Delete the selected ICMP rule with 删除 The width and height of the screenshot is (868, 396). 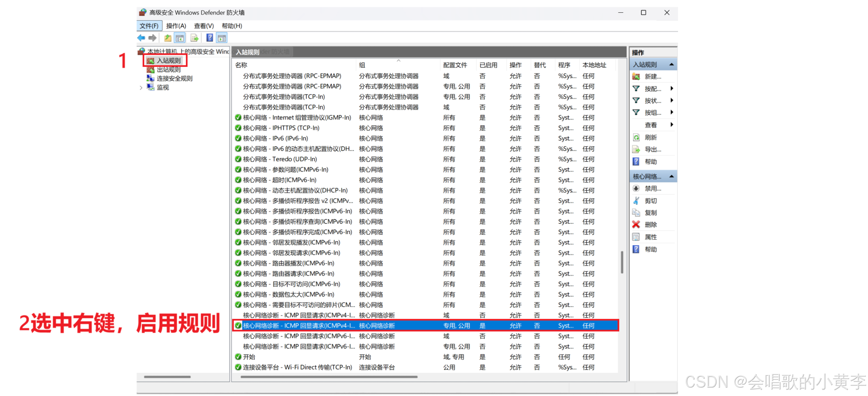click(650, 225)
